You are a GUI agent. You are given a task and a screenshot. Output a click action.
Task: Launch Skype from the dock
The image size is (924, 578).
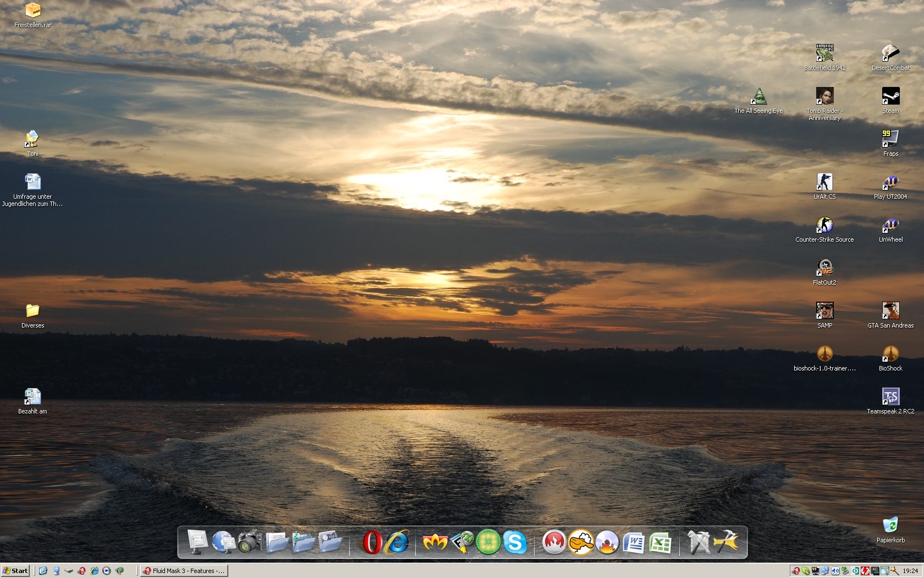[x=515, y=543]
